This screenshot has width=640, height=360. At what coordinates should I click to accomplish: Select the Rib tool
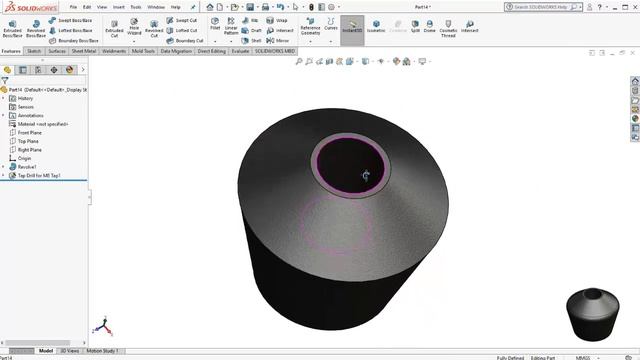250,20
